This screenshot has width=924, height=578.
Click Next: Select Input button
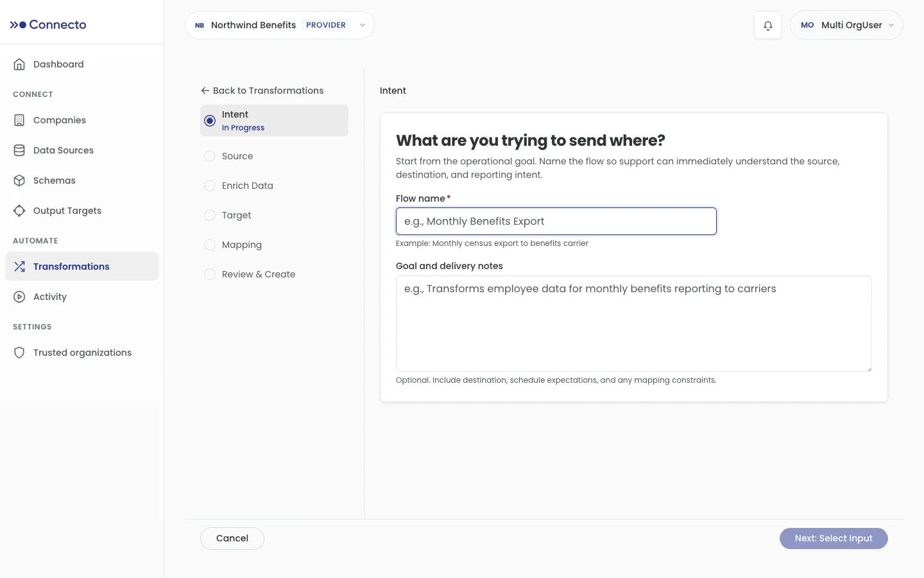[x=834, y=538]
